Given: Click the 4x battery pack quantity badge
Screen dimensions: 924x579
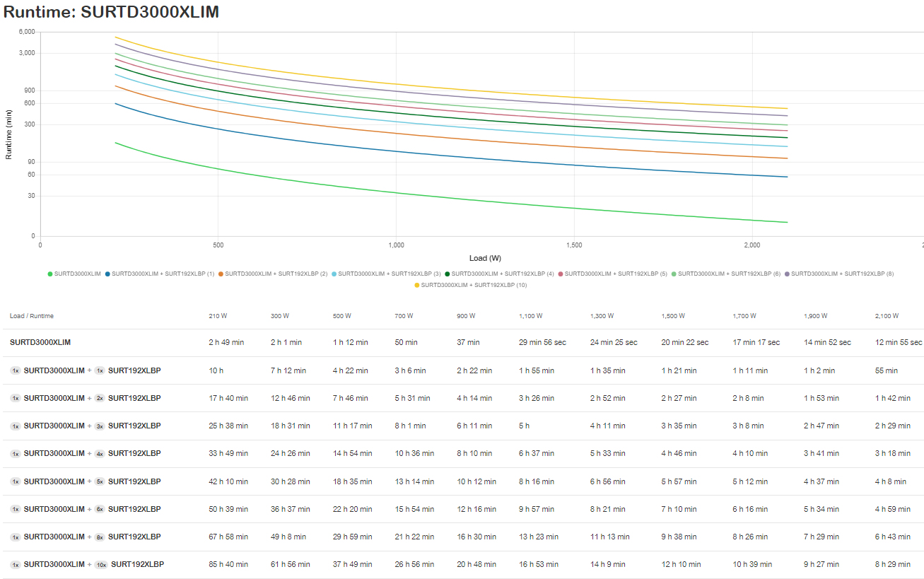Looking at the screenshot, I should pos(100,453).
